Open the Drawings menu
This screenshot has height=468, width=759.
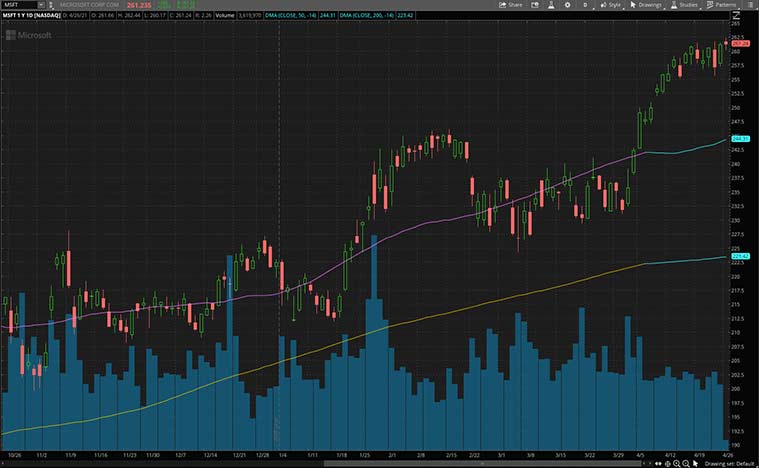coord(646,5)
